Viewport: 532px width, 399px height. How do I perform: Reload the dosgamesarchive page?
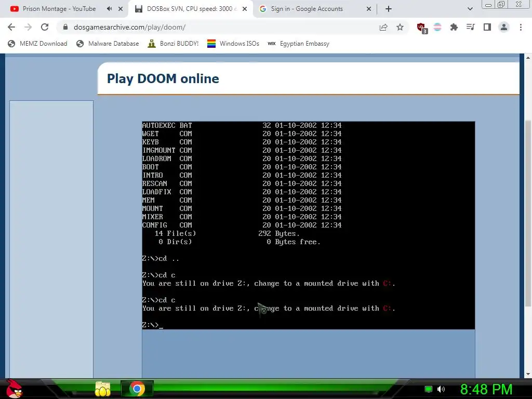click(x=45, y=27)
